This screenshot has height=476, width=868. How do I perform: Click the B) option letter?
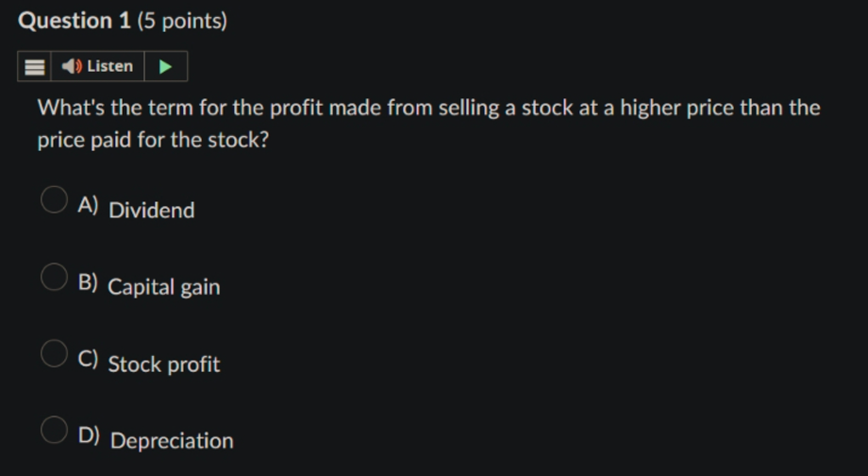tap(88, 282)
